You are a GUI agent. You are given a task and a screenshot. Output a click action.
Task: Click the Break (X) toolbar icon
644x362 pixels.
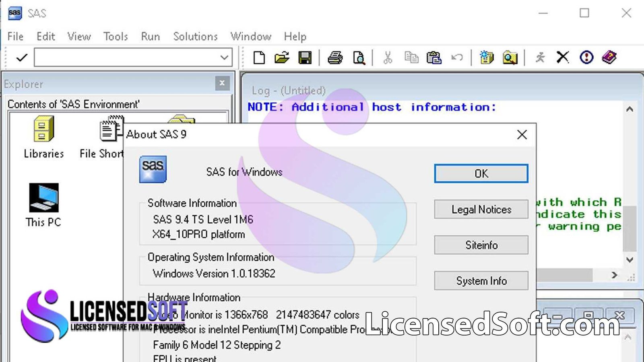tap(562, 57)
